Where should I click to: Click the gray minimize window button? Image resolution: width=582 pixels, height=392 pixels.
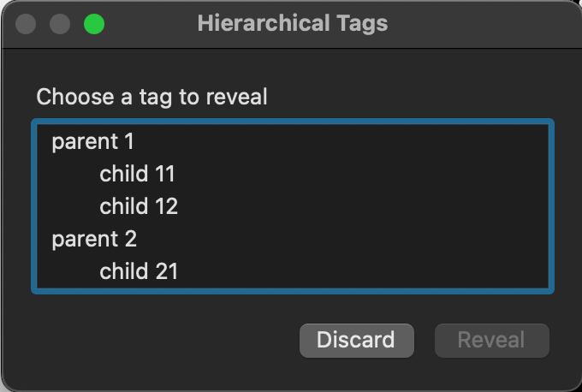click(60, 23)
